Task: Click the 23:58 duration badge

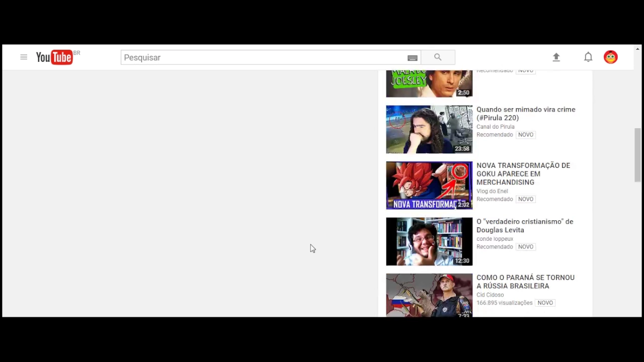Action: [x=462, y=149]
